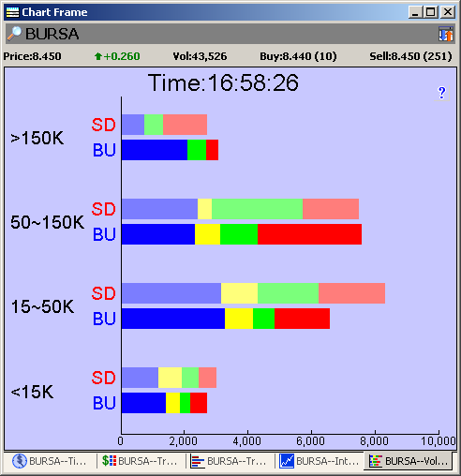Open the blue question mark help icon
The width and height of the screenshot is (461, 476).
[x=441, y=93]
